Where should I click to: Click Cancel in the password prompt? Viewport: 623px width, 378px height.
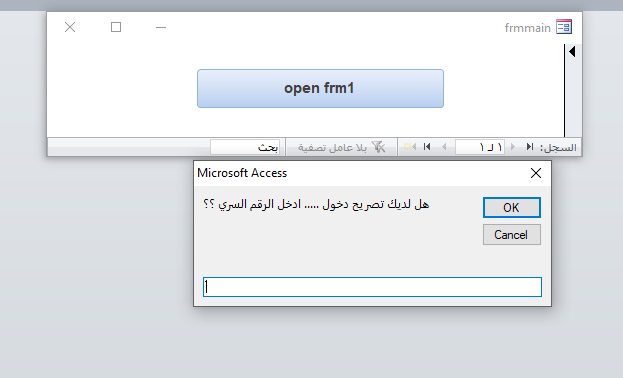512,235
